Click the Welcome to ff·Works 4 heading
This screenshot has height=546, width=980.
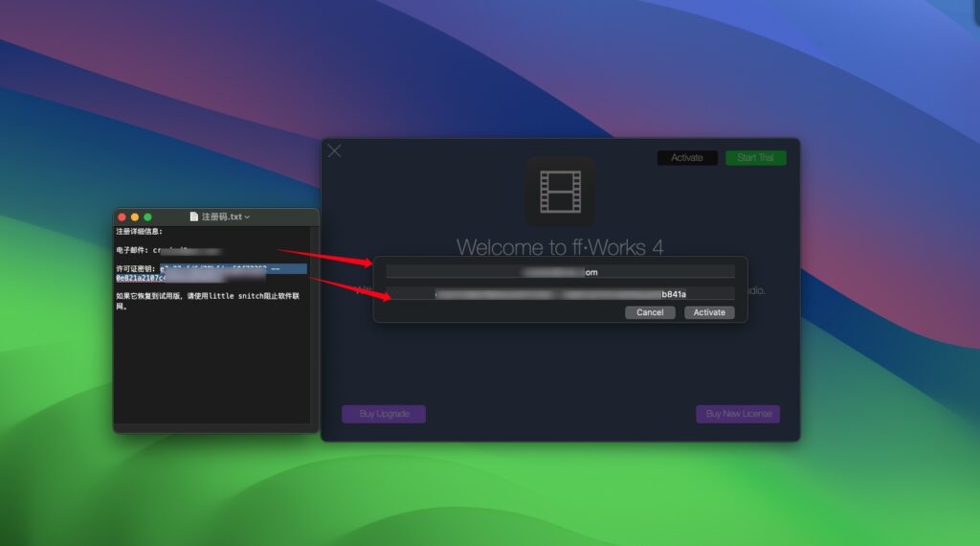pyautogui.click(x=560, y=247)
